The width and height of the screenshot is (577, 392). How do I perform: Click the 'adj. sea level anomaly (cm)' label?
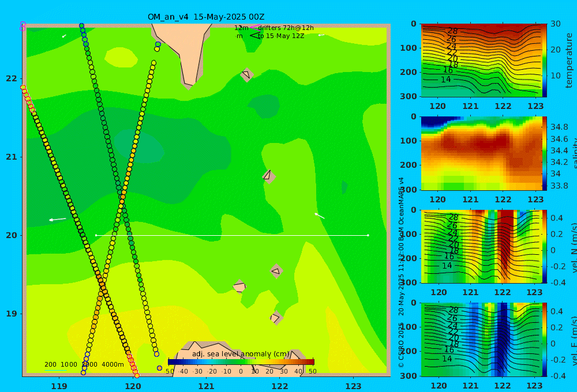(241, 354)
